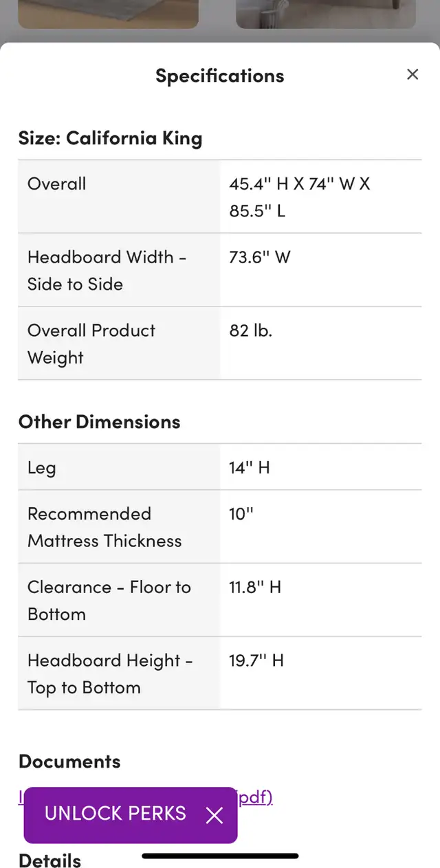Tap the Size: California King heading
This screenshot has width=440, height=868.
click(110, 138)
